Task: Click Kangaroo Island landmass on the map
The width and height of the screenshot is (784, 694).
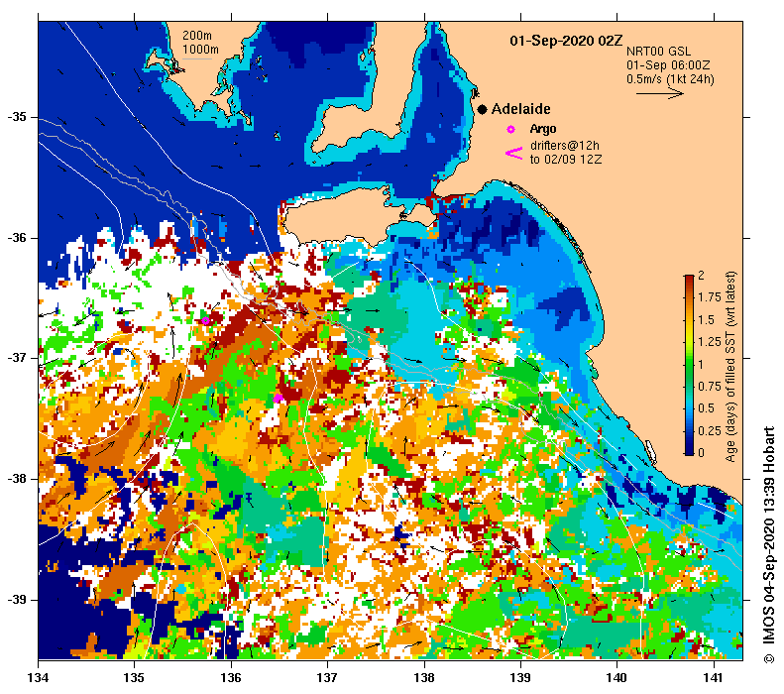Action: 345,215
